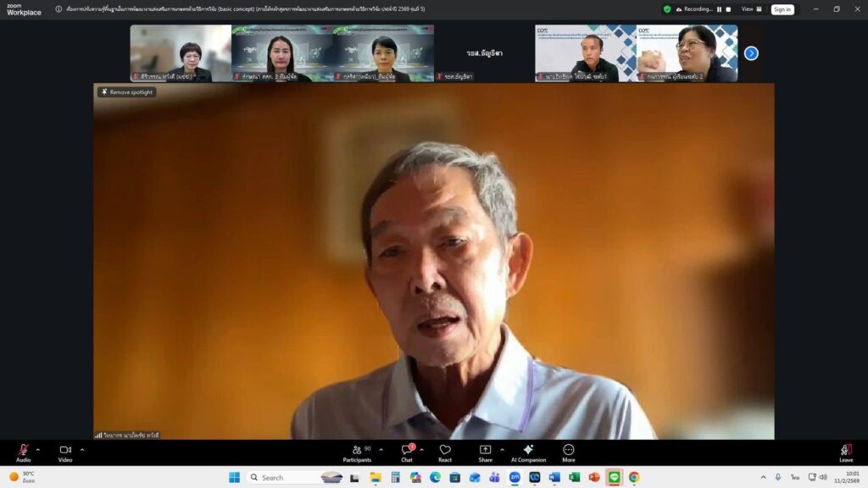This screenshot has height=488, width=868.
Task: Click the green encryption shield icon
Action: tap(667, 9)
